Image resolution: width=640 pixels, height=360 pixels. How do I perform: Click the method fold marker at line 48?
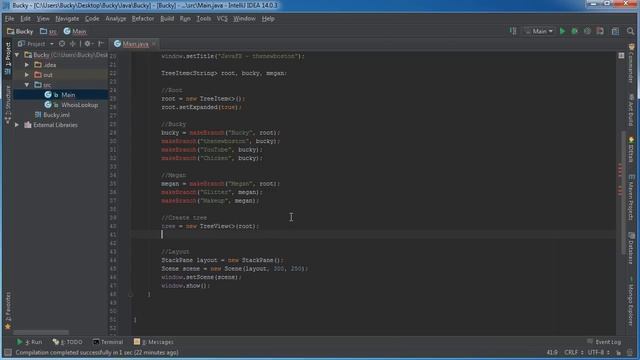point(131,294)
